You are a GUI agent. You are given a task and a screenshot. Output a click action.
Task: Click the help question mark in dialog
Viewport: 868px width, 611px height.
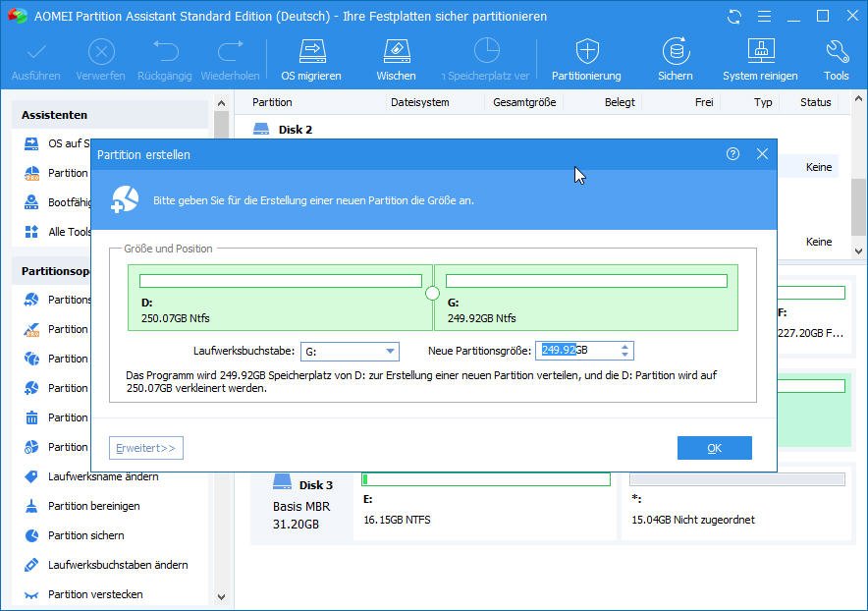point(732,154)
